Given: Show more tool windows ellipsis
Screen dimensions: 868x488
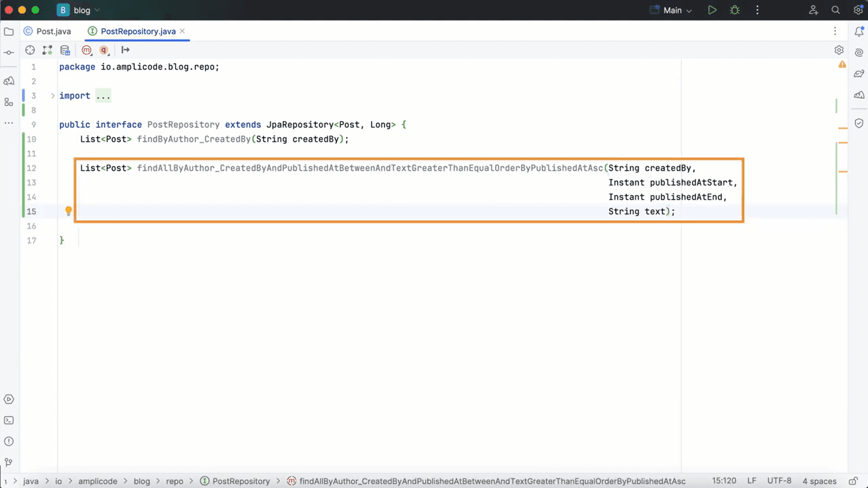Looking at the screenshot, I should pos(9,123).
